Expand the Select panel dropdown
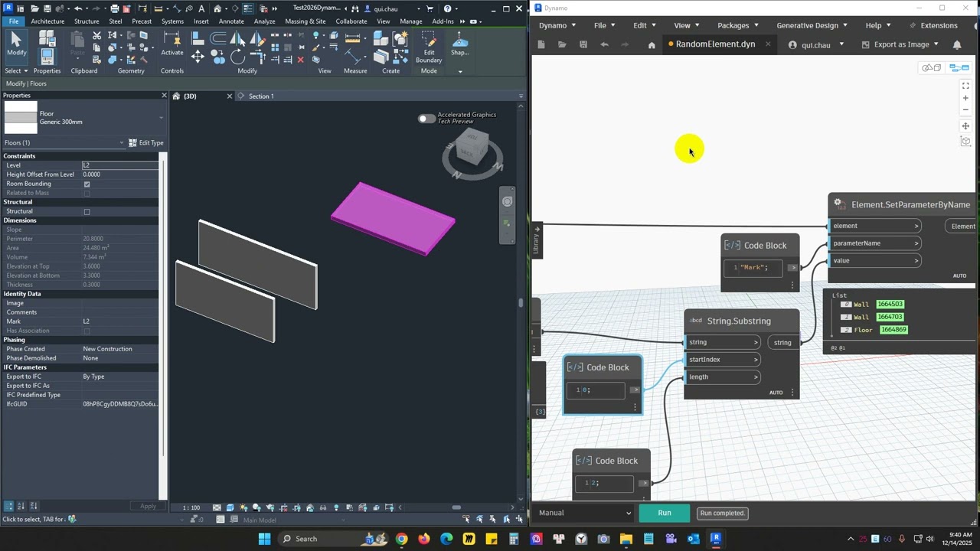Viewport: 980px width, 551px height. pos(16,71)
